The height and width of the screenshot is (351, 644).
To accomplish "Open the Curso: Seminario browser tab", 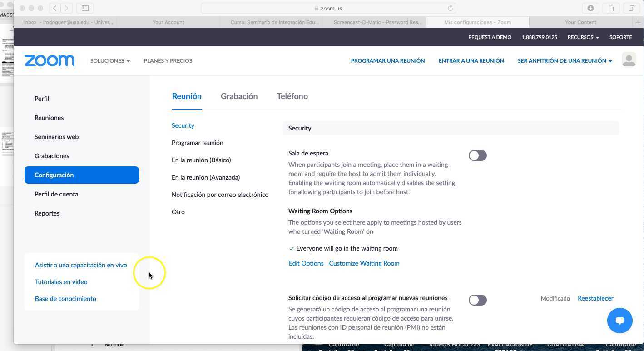I will coord(272,22).
